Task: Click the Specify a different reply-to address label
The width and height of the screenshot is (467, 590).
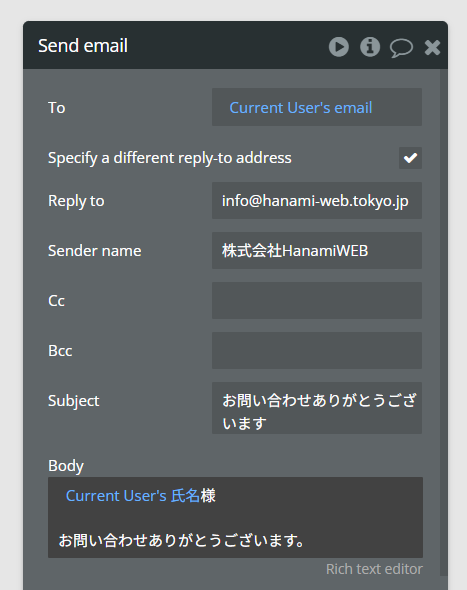Action: (170, 158)
